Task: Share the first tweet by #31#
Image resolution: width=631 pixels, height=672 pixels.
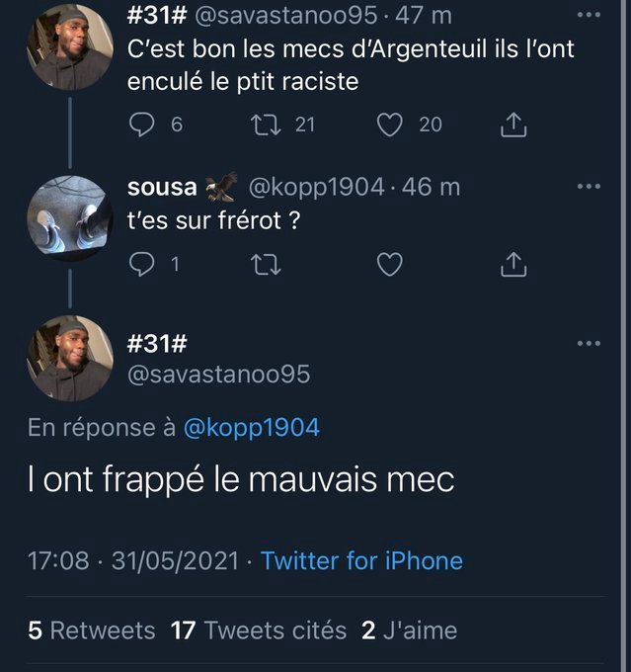Action: tap(514, 125)
